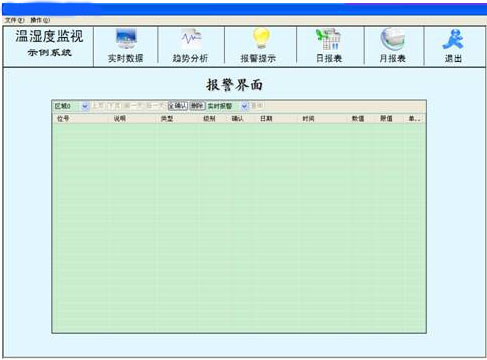The image size is (487, 360).
Task: Open the 文件 menu
Action: click(15, 20)
